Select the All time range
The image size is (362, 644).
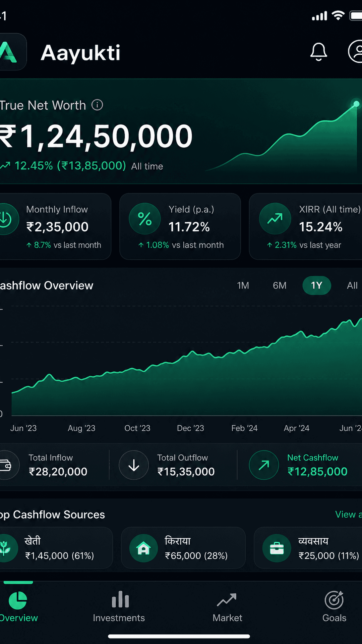click(x=352, y=285)
